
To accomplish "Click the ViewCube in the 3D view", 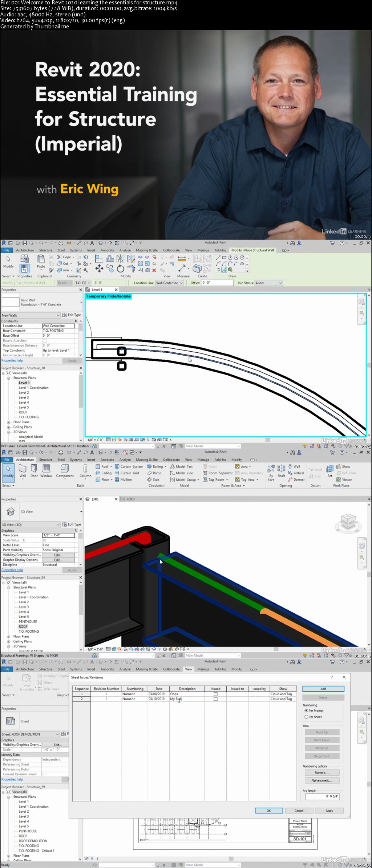I will [348, 522].
